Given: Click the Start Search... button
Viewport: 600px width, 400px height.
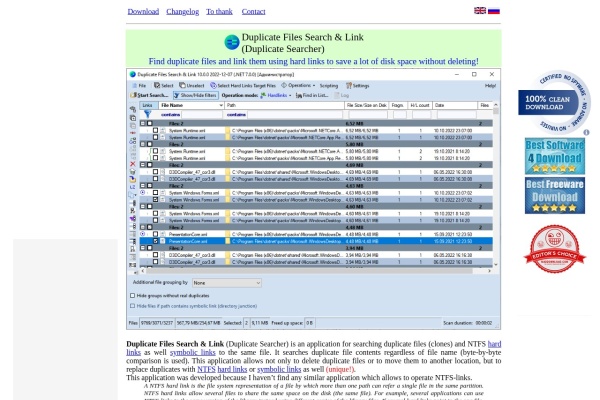Looking at the screenshot, I should point(150,95).
